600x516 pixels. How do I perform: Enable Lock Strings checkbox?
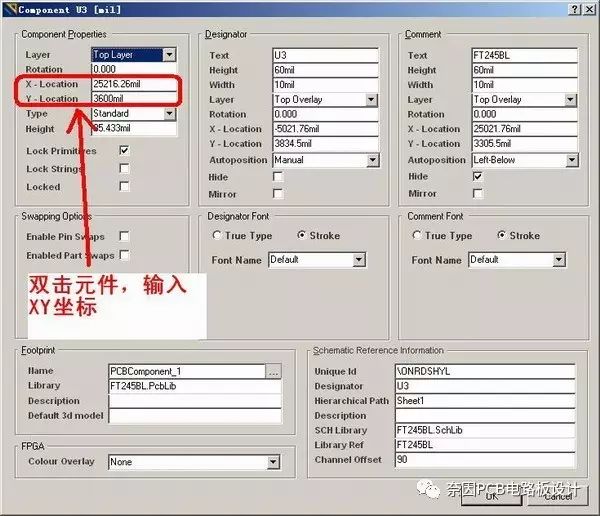coord(124,168)
